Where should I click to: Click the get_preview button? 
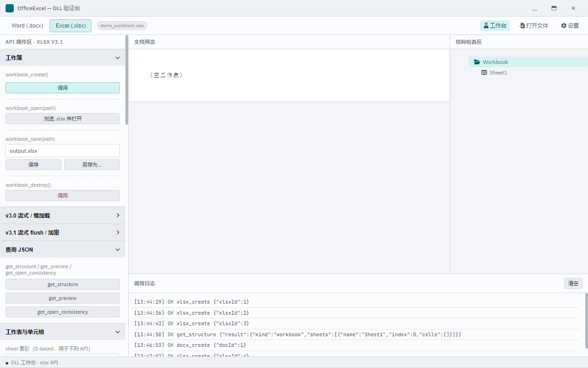pos(62,298)
